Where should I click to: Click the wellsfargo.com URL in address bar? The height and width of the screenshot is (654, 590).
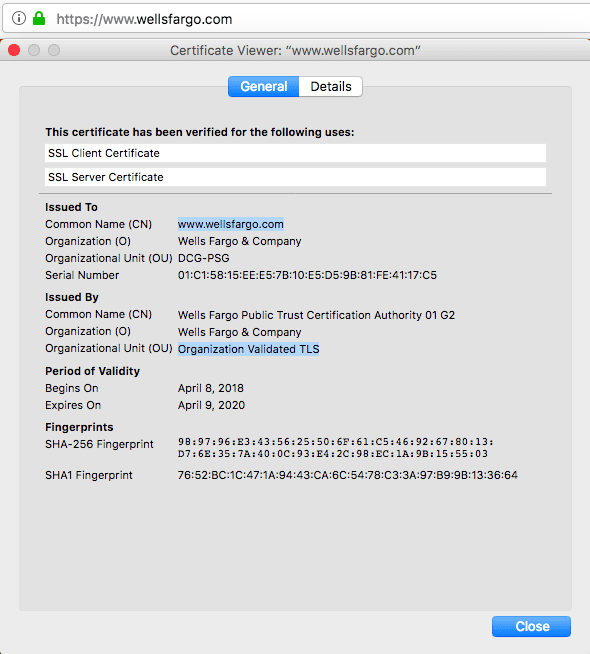coord(144,19)
